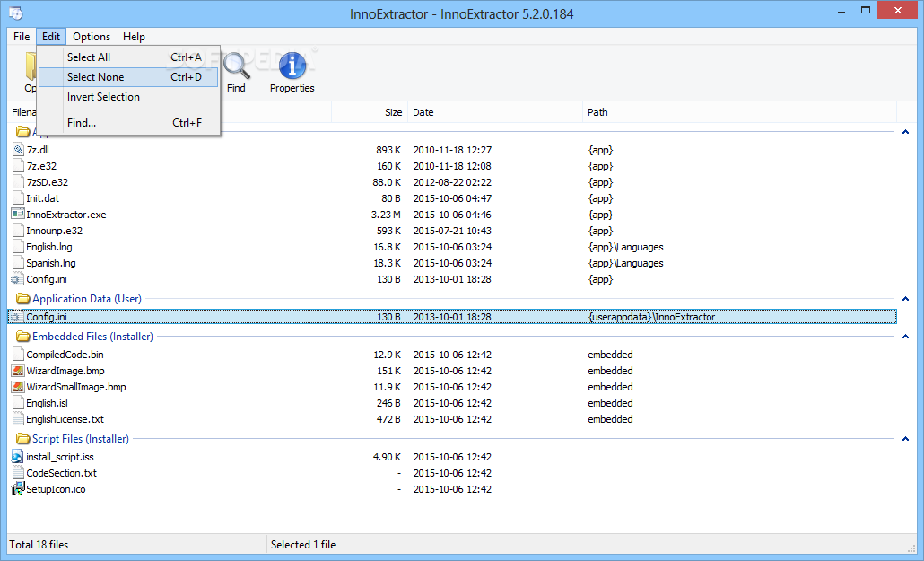The width and height of the screenshot is (924, 561).
Task: Click the Script Files (Installer) folder icon
Action: (x=23, y=438)
